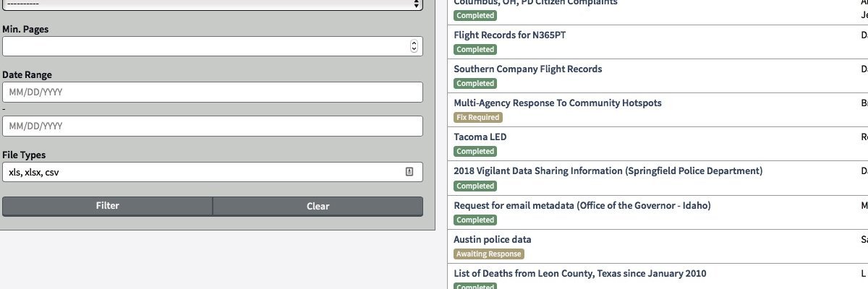Click Completed badge under Flight Records for N365PT

(x=475, y=49)
